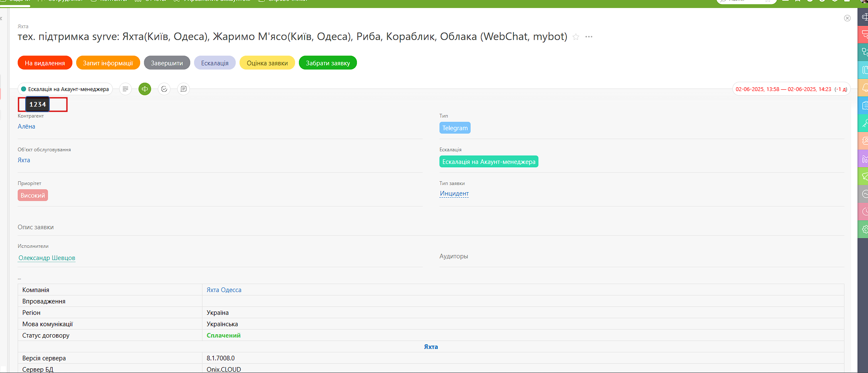
Task: Select the 'Onix.CLOUD' database server value
Action: point(224,369)
